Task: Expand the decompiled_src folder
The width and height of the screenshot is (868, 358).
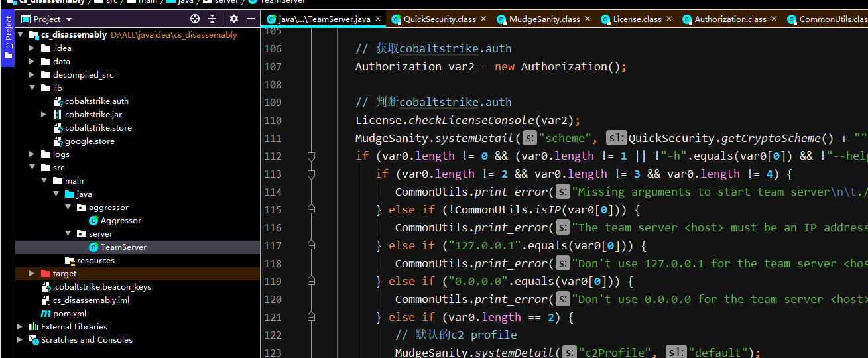Action: tap(32, 75)
